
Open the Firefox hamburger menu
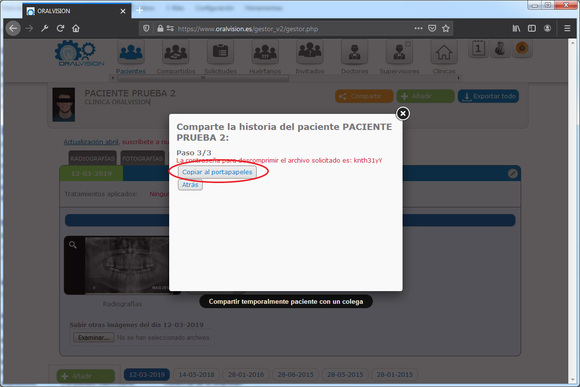[x=567, y=28]
